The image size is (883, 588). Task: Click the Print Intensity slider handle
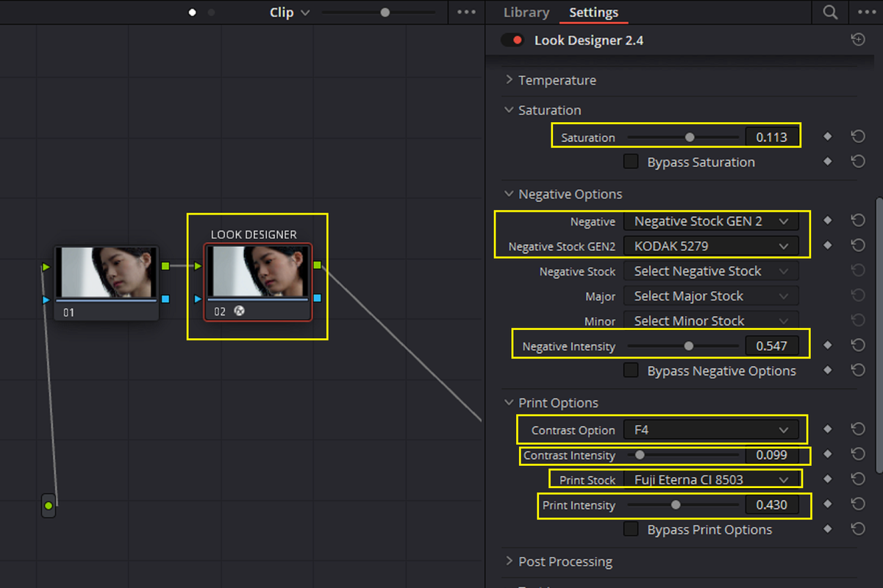(676, 504)
